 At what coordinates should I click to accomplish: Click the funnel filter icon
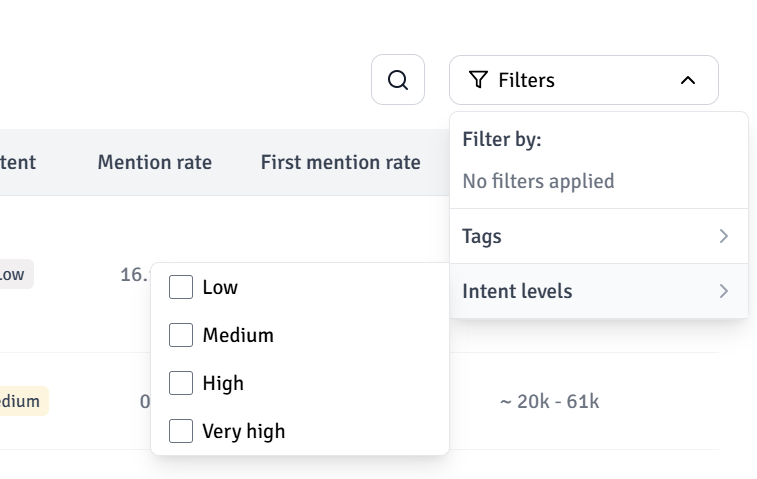coord(478,80)
